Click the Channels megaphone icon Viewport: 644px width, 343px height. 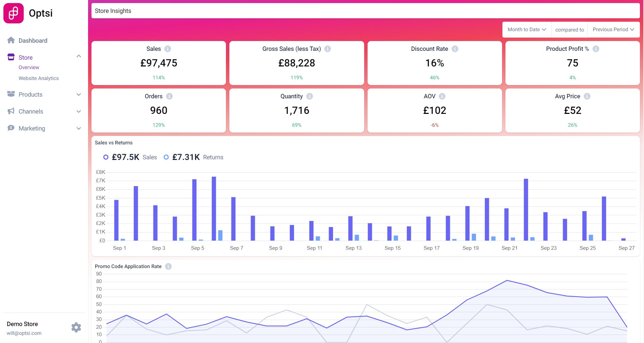tap(11, 111)
